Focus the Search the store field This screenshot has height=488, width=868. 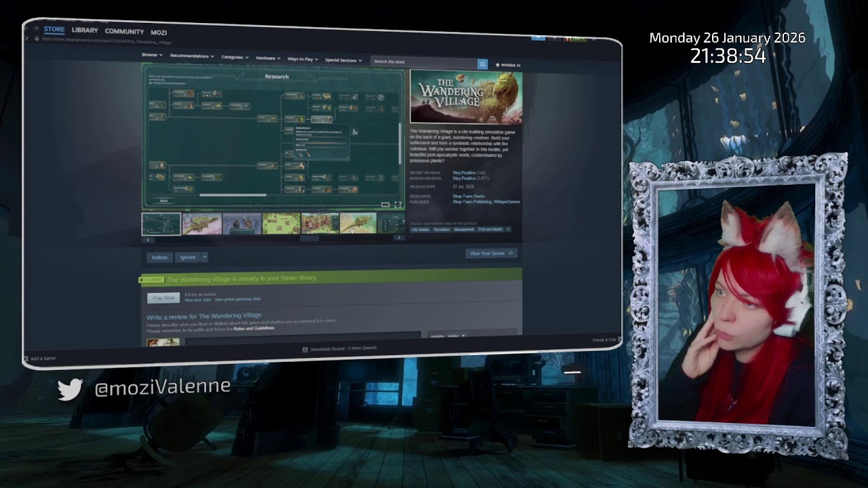425,62
